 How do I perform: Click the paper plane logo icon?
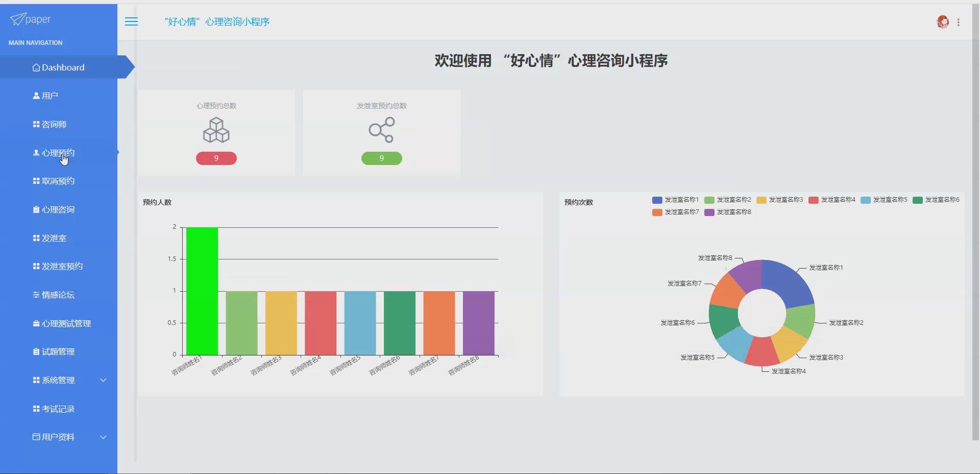click(17, 19)
